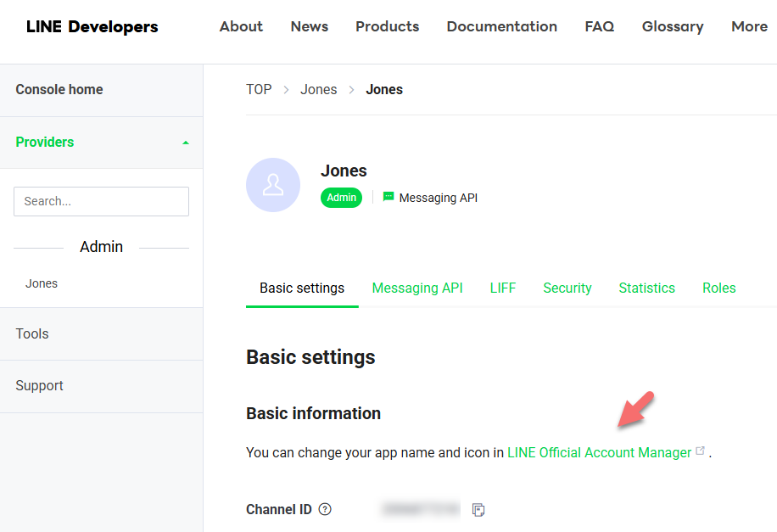
Task: Click in the providers Search field
Action: tap(101, 202)
